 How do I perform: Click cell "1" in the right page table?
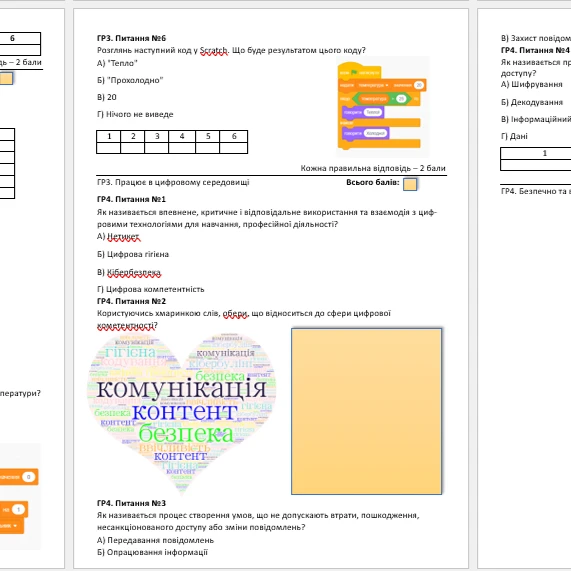click(536, 153)
